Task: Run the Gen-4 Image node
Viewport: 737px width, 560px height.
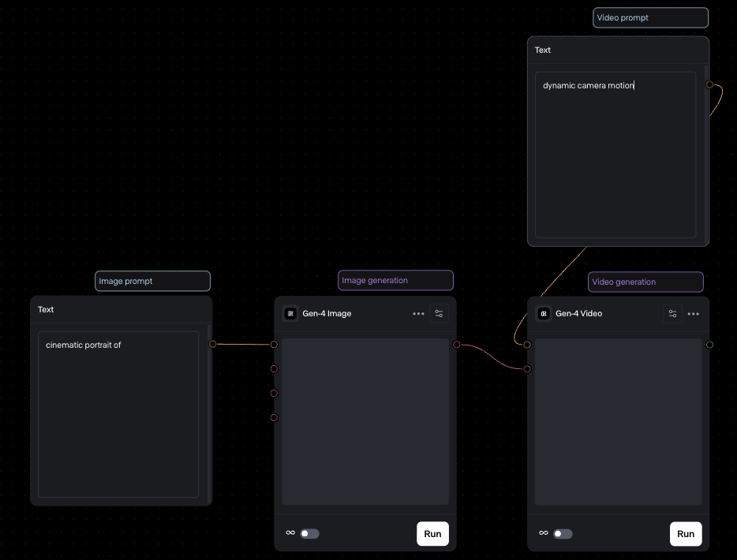Action: tap(432, 534)
